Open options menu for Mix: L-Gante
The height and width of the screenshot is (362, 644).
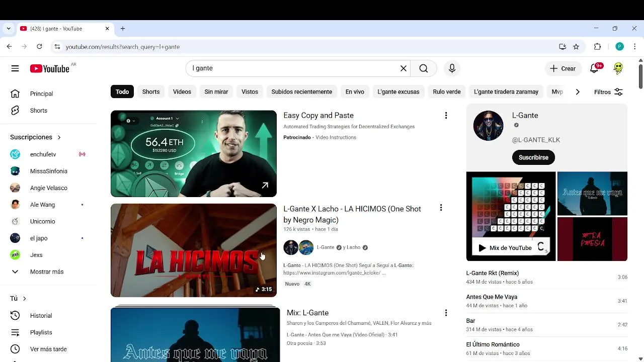tap(446, 313)
